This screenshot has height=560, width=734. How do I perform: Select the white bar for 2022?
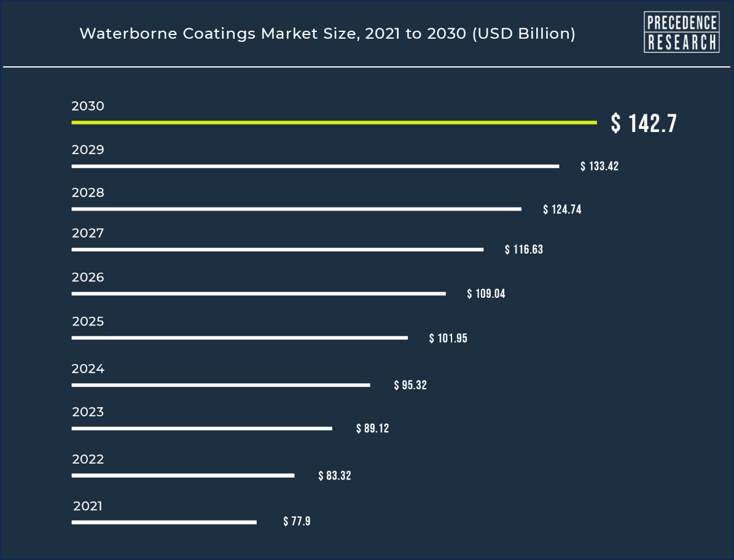(182, 476)
